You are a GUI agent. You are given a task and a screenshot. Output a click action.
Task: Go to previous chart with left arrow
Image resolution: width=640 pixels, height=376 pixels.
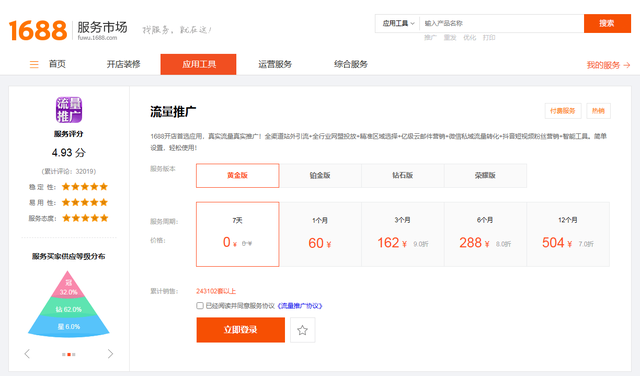click(27, 354)
